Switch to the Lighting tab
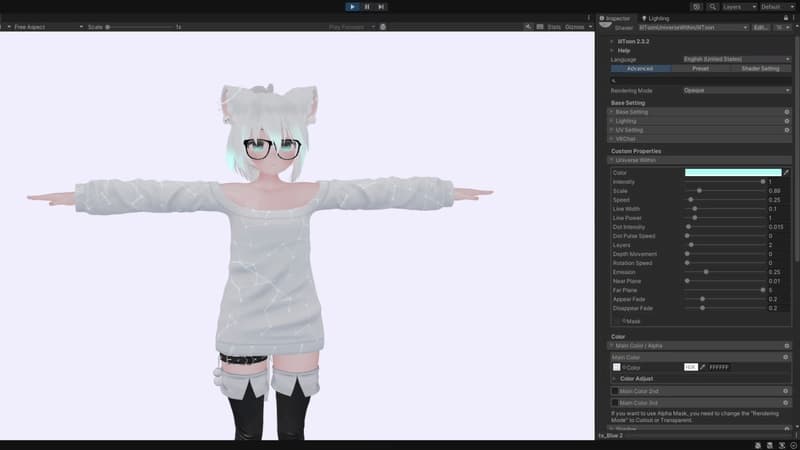 coord(656,18)
